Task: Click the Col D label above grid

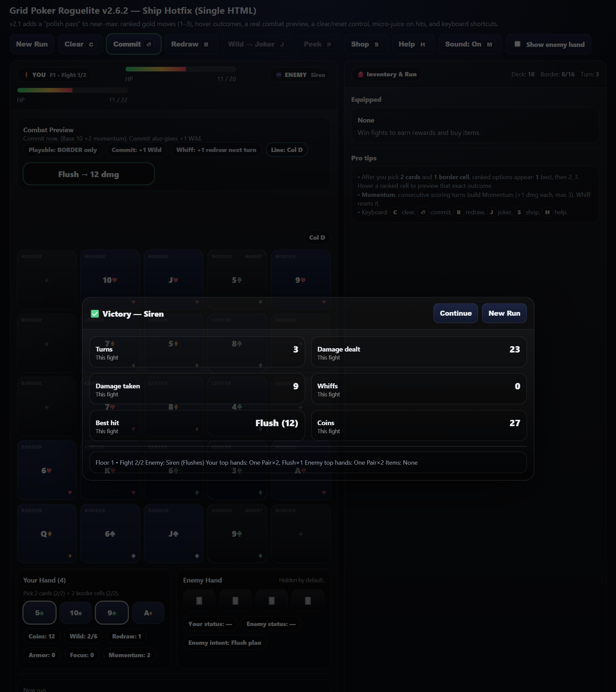Action: pyautogui.click(x=317, y=237)
